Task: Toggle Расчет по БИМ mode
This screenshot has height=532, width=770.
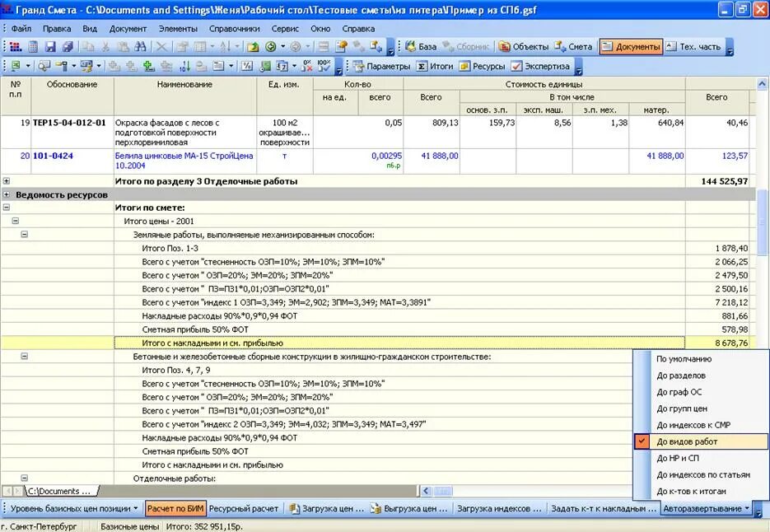Action: pos(175,508)
